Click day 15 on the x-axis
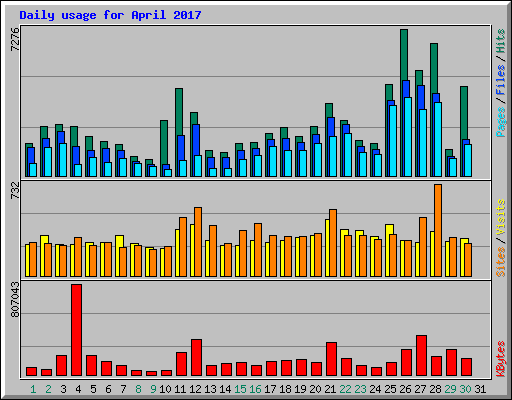This screenshot has width=512, height=400. [240, 389]
